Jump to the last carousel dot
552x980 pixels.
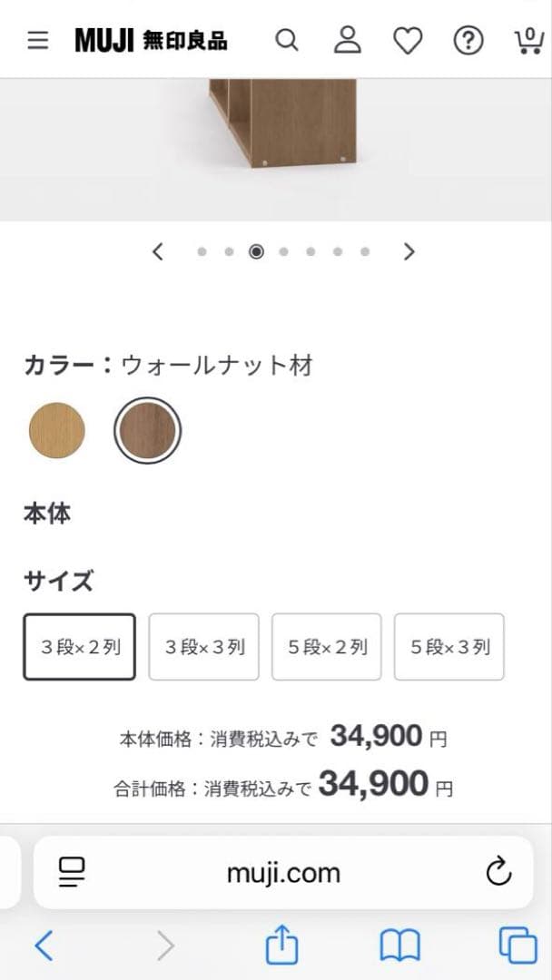(x=365, y=251)
